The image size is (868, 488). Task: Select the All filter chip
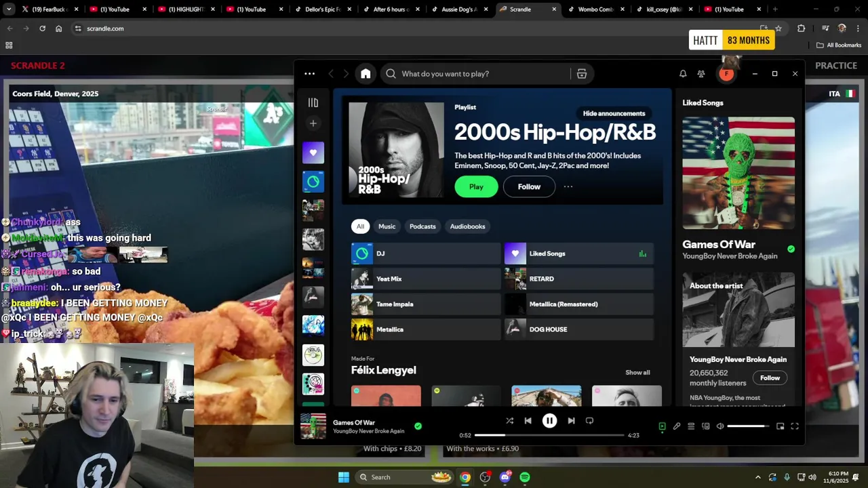pos(360,226)
